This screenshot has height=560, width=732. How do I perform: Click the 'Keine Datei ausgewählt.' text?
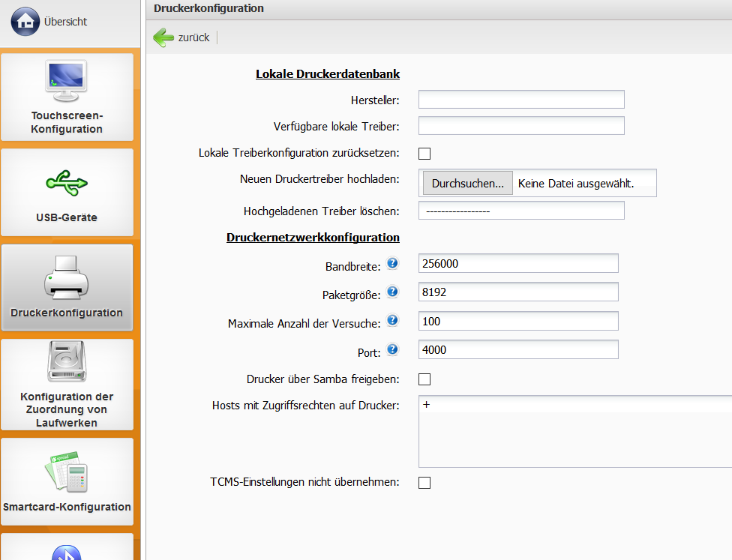click(x=576, y=184)
